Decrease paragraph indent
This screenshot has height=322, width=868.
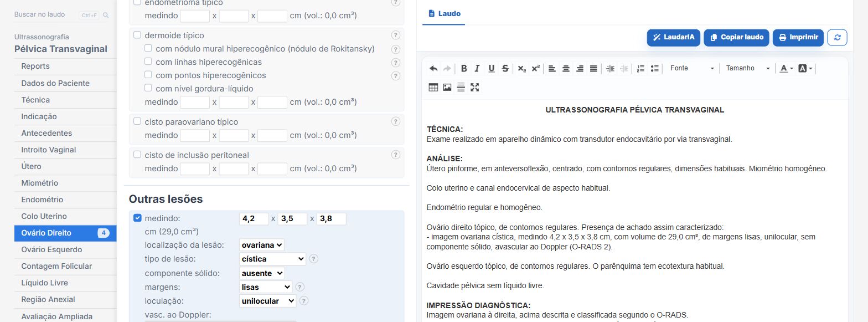[x=624, y=69]
